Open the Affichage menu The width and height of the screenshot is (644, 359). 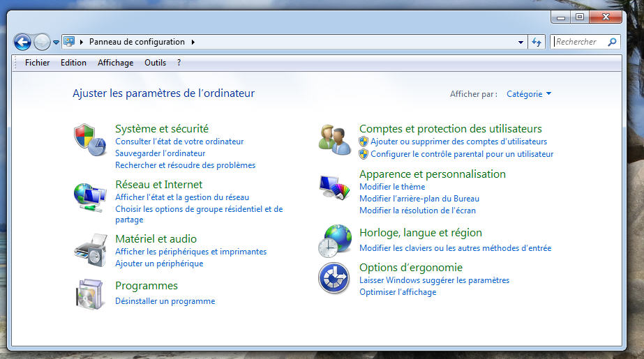click(x=115, y=63)
